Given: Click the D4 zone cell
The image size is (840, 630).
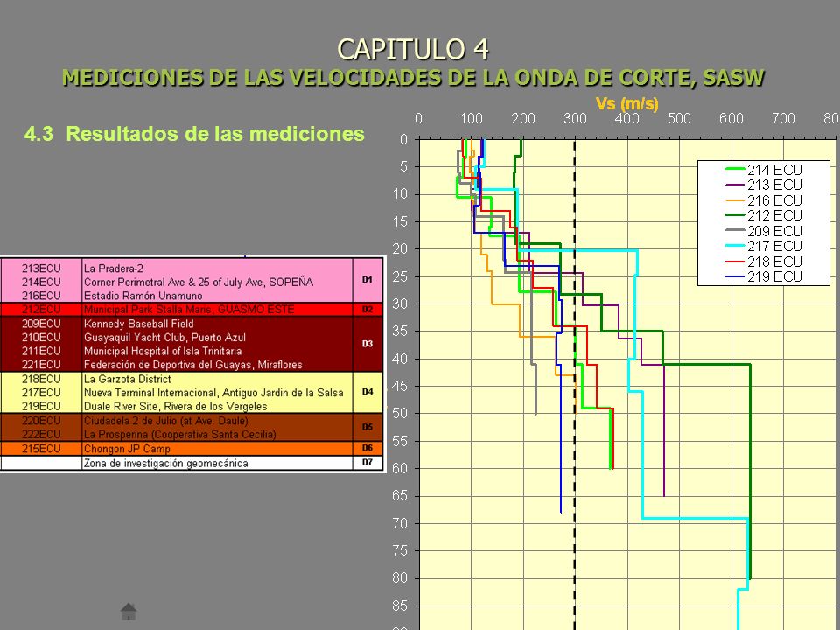Looking at the screenshot, I should (x=367, y=392).
